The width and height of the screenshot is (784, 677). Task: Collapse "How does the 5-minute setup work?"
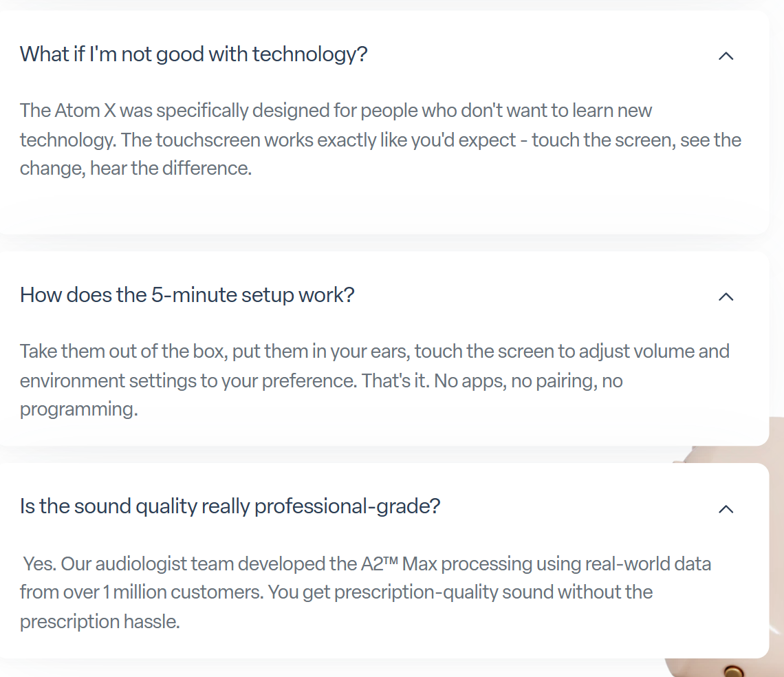[187, 295]
